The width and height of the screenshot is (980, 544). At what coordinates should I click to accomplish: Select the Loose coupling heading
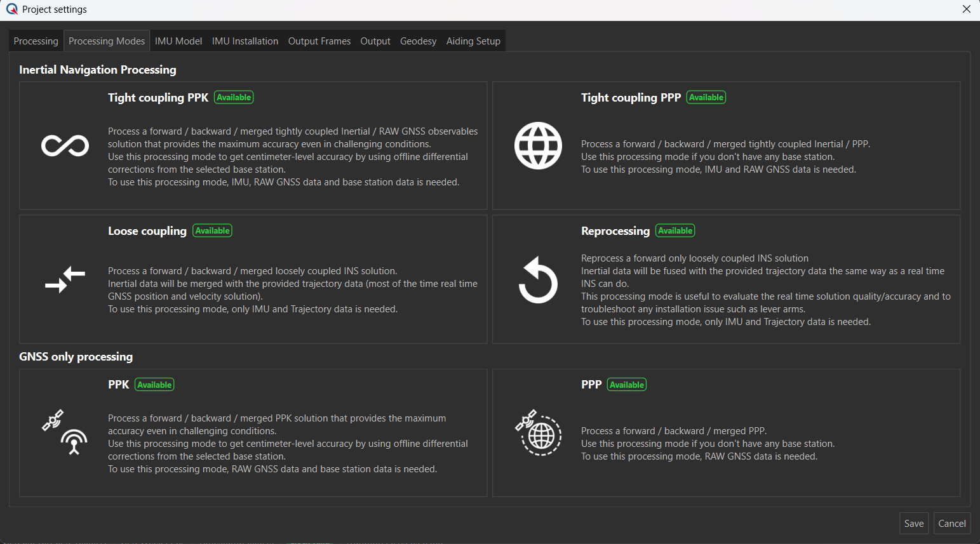147,231
